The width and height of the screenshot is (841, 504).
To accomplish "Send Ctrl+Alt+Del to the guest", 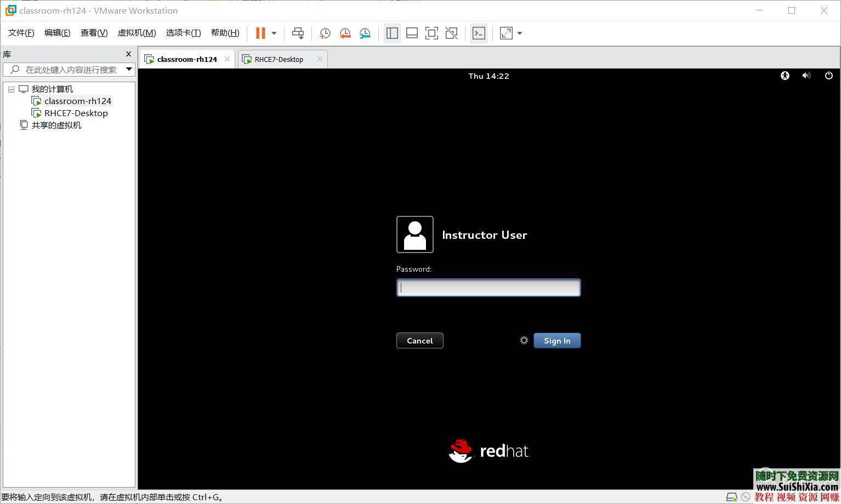I will point(298,33).
